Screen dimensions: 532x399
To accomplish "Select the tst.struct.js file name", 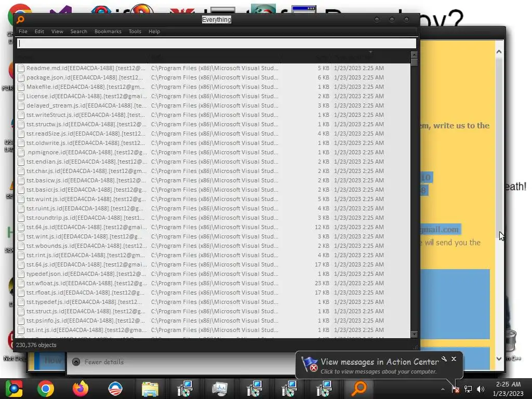I will tap(86, 311).
